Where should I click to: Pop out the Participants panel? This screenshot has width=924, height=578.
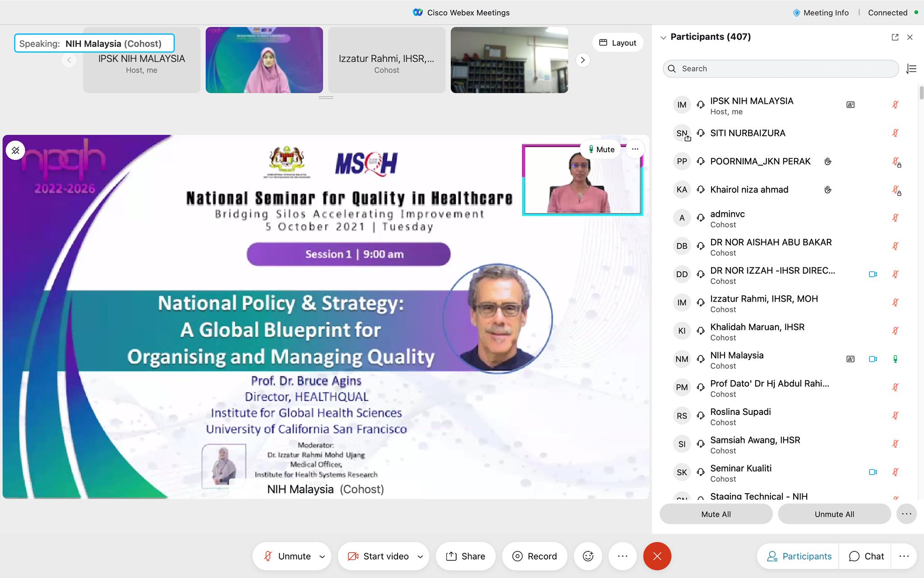(x=895, y=37)
